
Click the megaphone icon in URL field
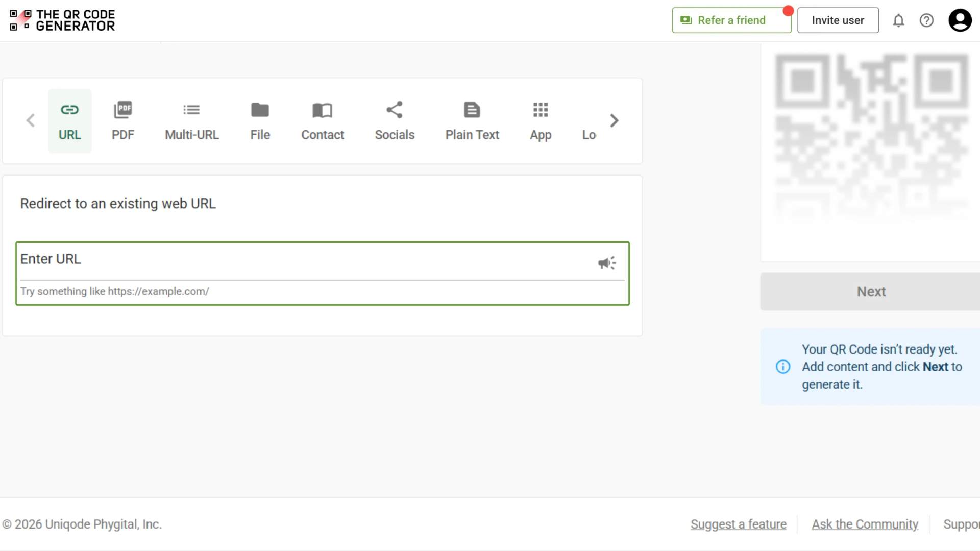607,263
